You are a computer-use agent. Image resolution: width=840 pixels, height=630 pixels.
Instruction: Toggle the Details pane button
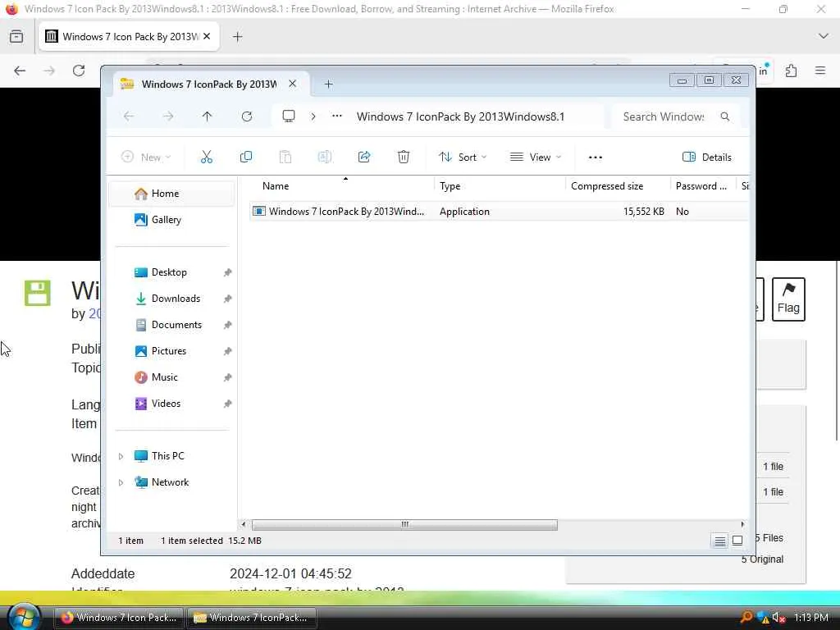[x=707, y=157]
